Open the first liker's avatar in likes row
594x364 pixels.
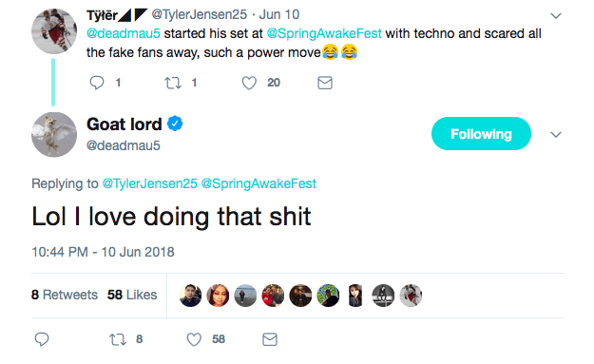(190, 296)
